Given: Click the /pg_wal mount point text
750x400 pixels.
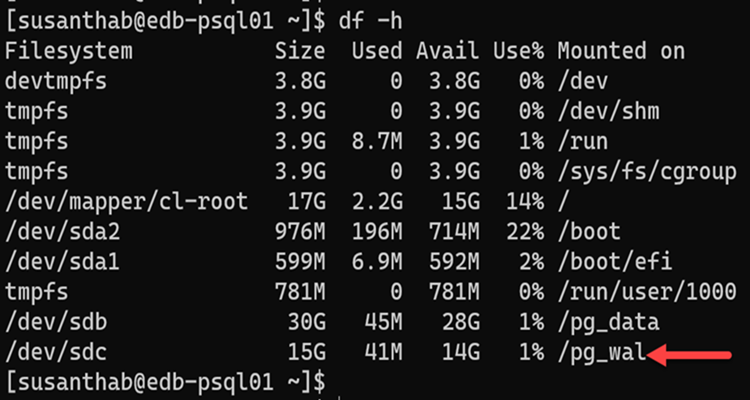Looking at the screenshot, I should 602,353.
